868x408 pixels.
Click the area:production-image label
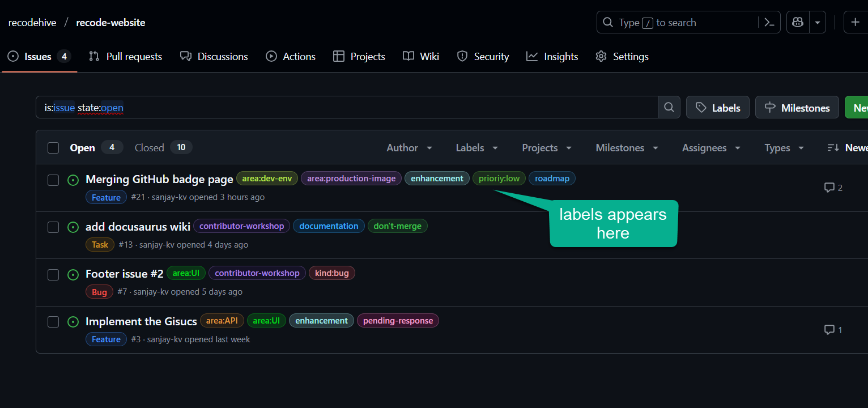click(x=351, y=178)
